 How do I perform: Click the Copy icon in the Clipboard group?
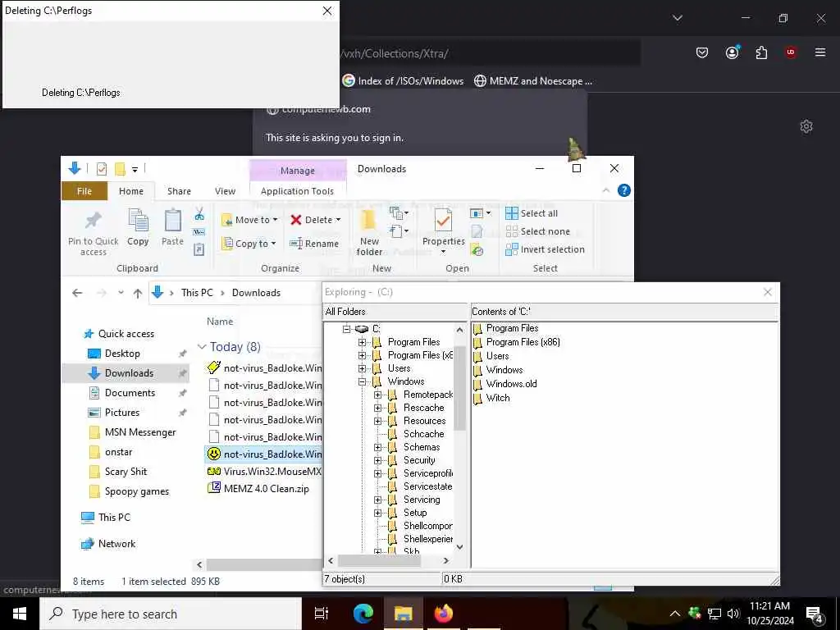point(138,220)
